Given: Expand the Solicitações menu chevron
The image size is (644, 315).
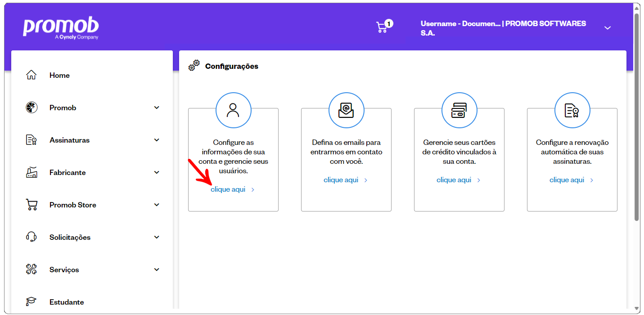Looking at the screenshot, I should pyautogui.click(x=157, y=237).
